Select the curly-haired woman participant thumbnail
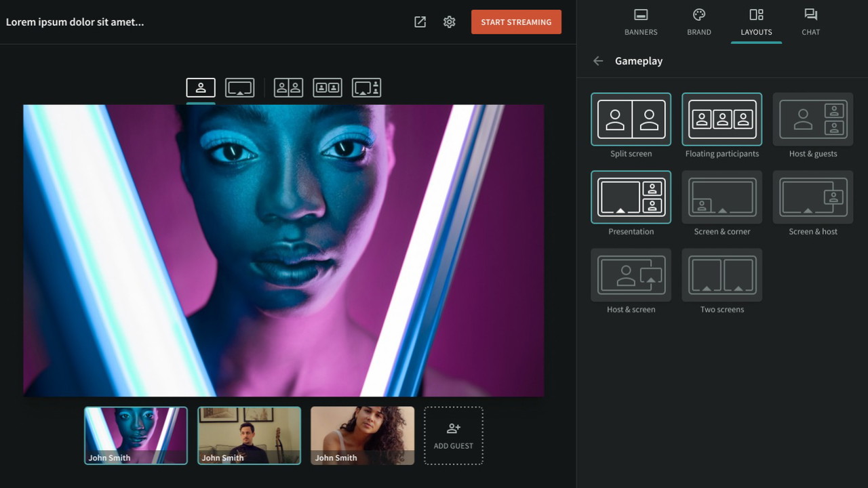The height and width of the screenshot is (488, 868). [362, 435]
